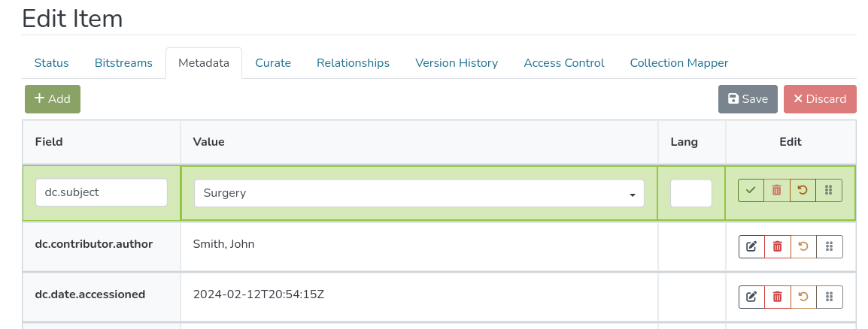
Task: Edit the dc.contributor.author value
Action: pyautogui.click(x=751, y=246)
